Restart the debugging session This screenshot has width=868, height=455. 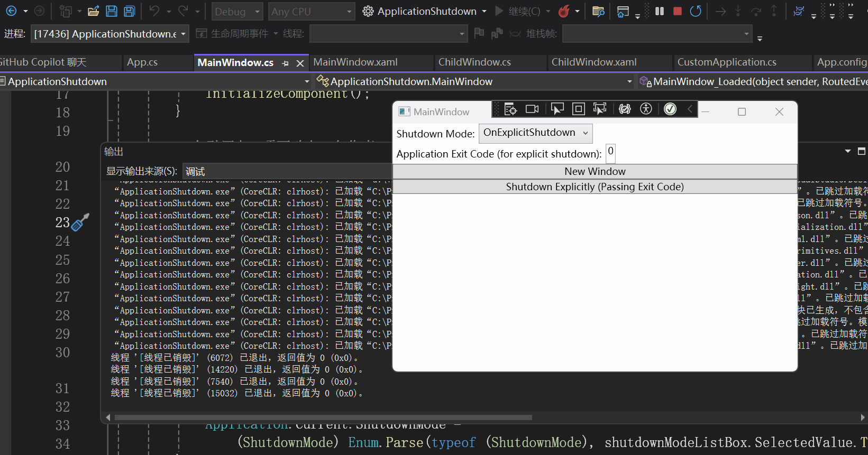coord(696,11)
